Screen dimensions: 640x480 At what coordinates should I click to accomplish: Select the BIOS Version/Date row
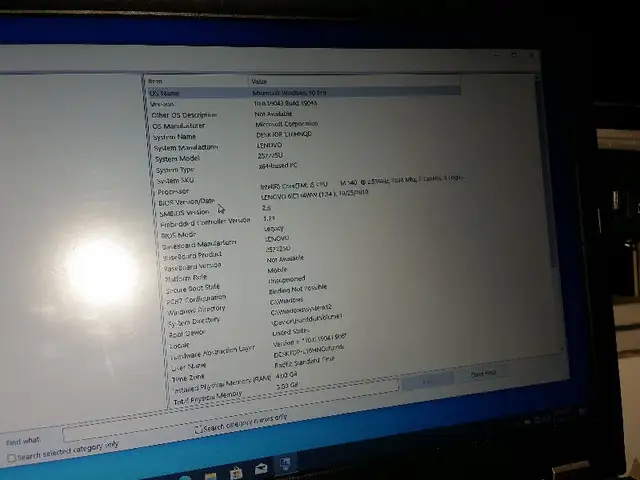click(187, 202)
